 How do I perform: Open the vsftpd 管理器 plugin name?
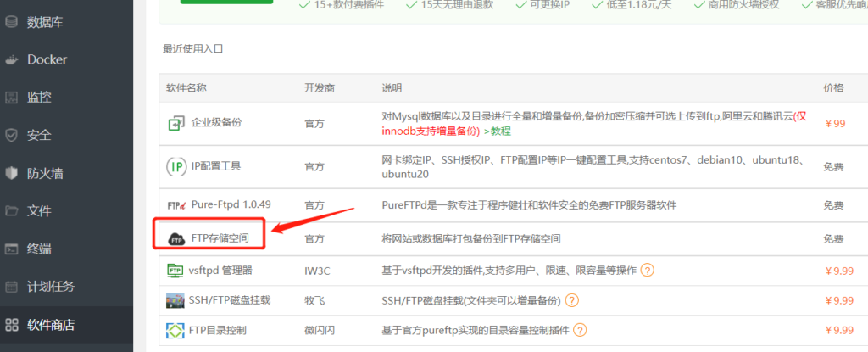point(220,271)
